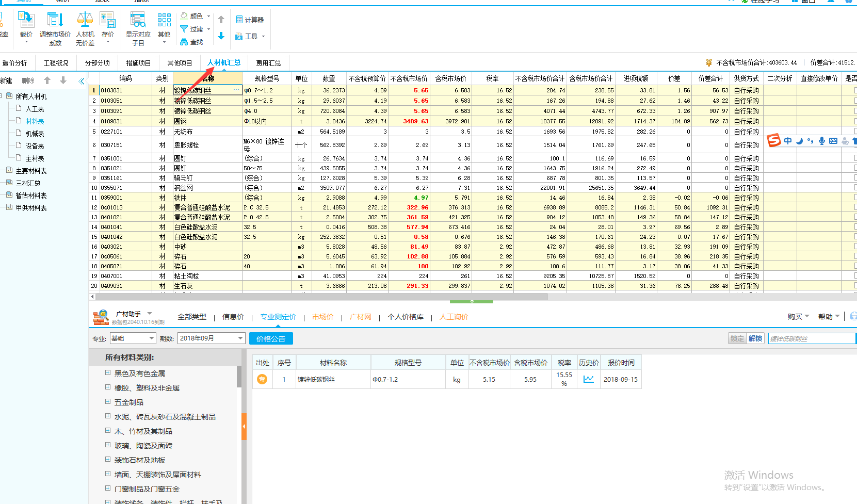The width and height of the screenshot is (857, 504).
Task: Open the dropdown arrow beside 颜色
Action: point(208,17)
